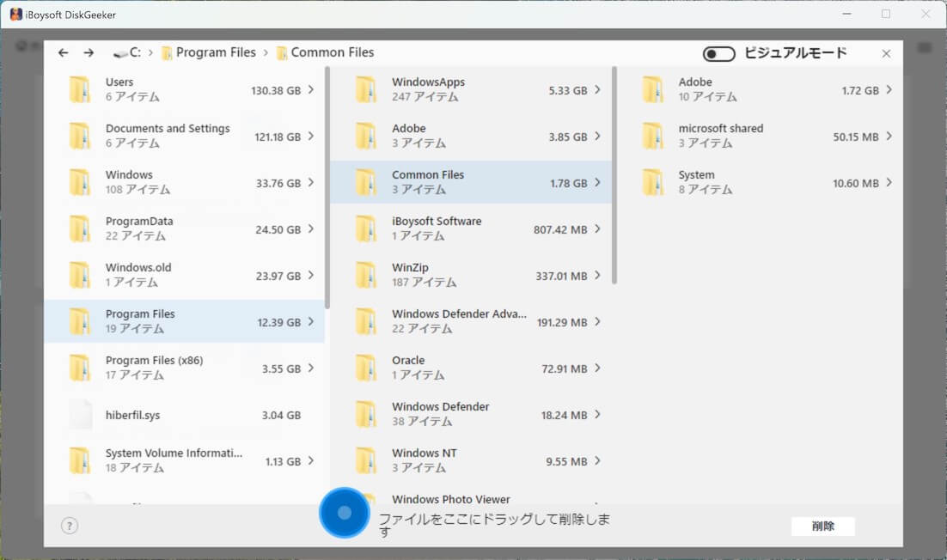
Task: Toggle the ビジュアルモード switch
Action: tap(718, 54)
